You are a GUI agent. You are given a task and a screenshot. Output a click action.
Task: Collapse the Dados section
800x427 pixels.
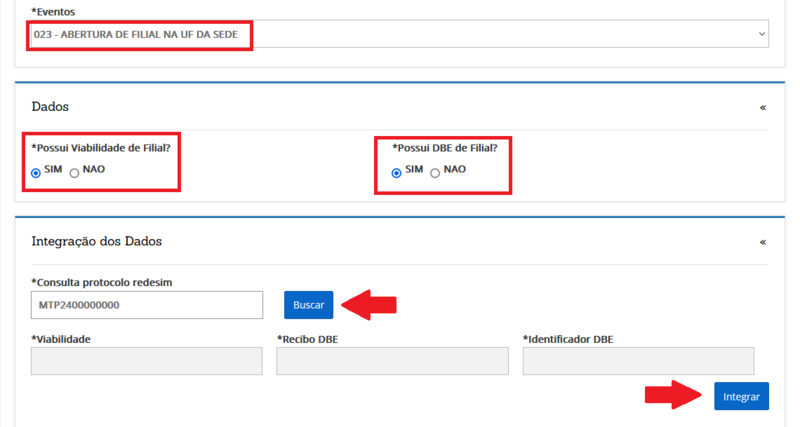(x=763, y=107)
